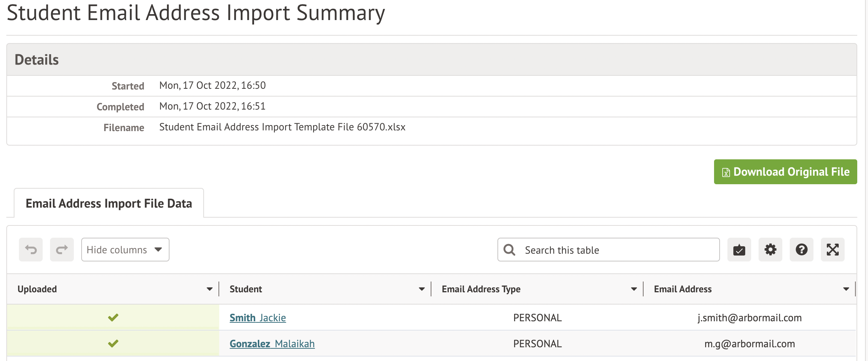The width and height of the screenshot is (868, 361).
Task: Open the Hide columns dropdown
Action: click(125, 250)
